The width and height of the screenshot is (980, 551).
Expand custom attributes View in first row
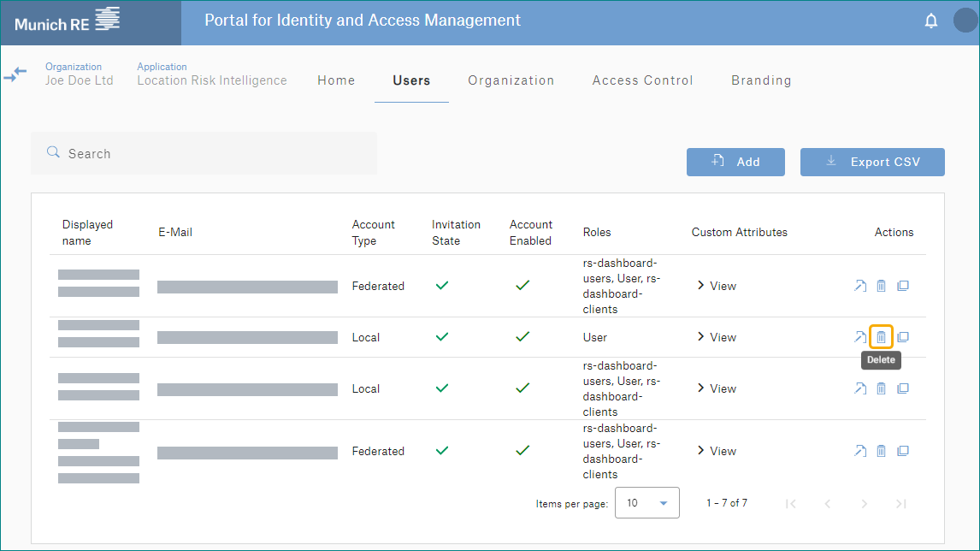(717, 286)
